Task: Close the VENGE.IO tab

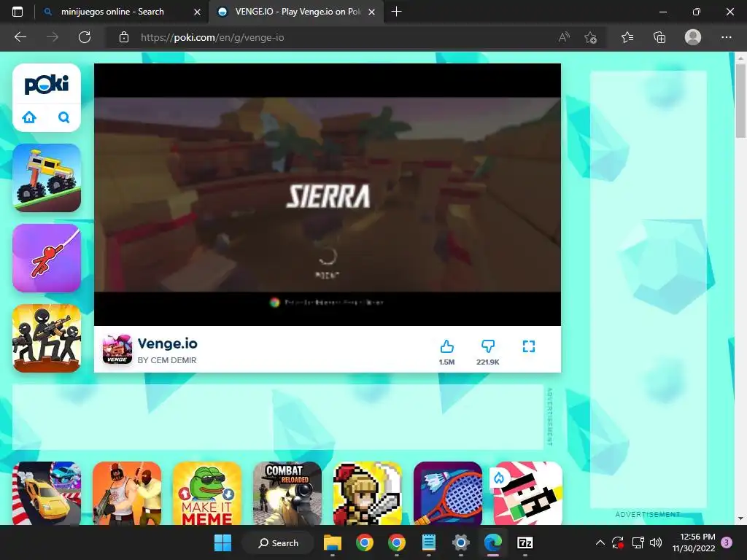Action: coord(372,12)
